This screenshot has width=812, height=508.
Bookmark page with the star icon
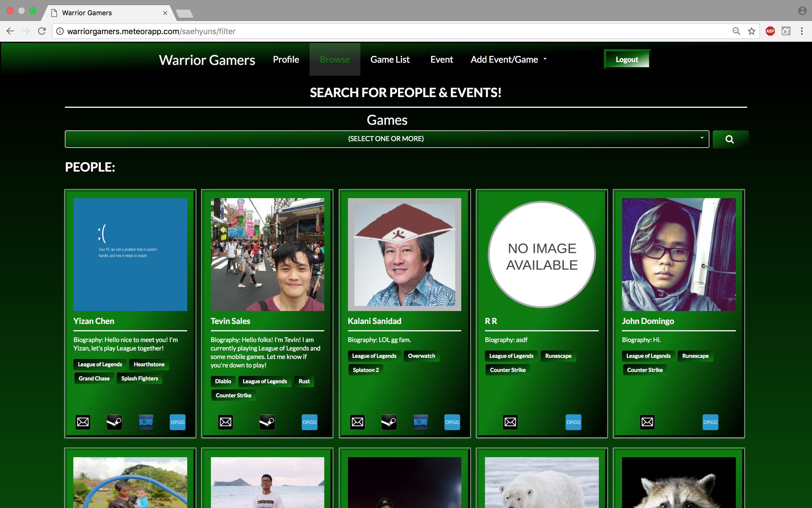pos(752,31)
